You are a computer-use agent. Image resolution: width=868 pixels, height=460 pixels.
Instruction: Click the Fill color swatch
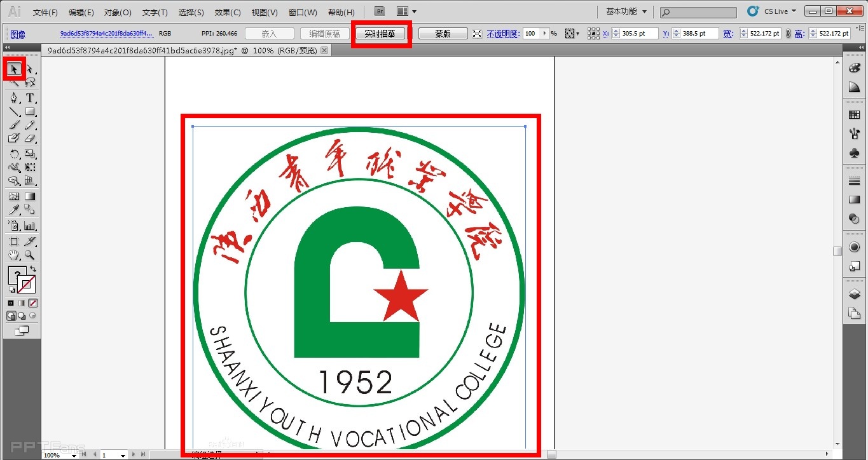tap(17, 275)
